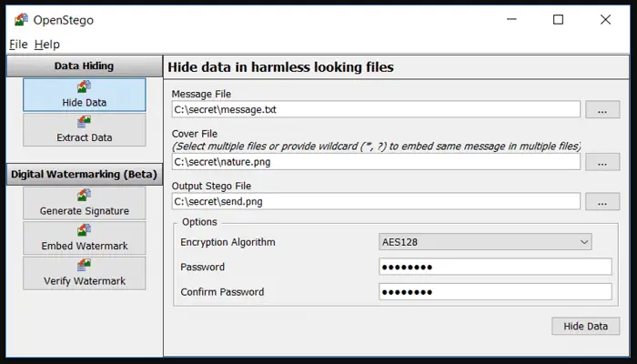Expand the Encryption Algorithm AES128 dropdown
Screen dimensions: 637x364
[485, 242]
